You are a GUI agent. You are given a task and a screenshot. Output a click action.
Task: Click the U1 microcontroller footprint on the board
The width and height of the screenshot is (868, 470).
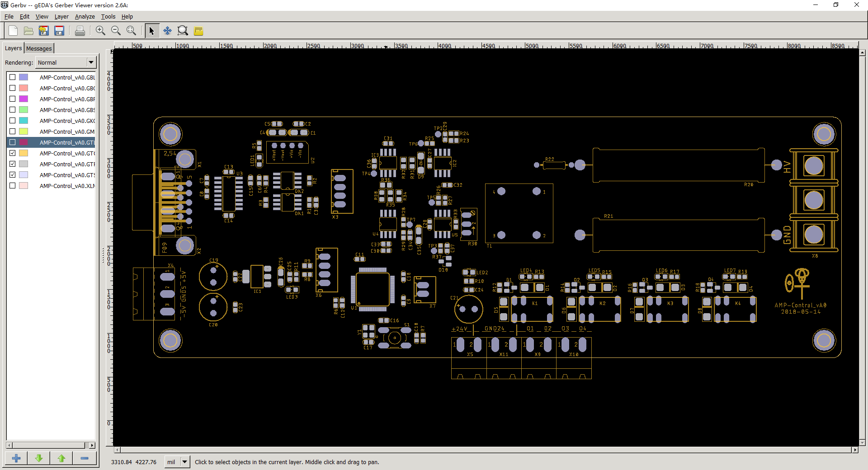373,289
